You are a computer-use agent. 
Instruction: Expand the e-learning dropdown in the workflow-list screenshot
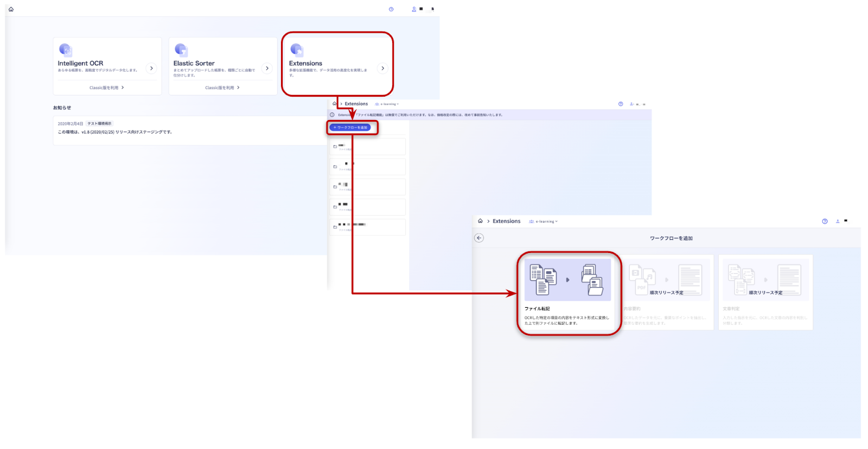(387, 104)
